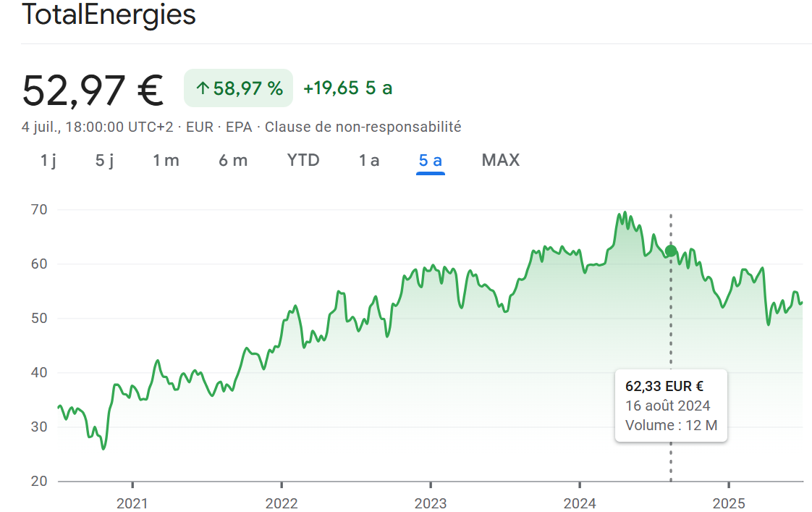Click the 20 y-axis label

coord(39,482)
